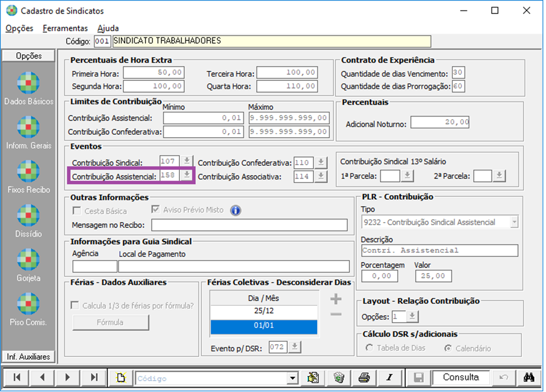Image resolution: width=546 pixels, height=392 pixels.
Task: Click the sindicato name field
Action: point(272,41)
